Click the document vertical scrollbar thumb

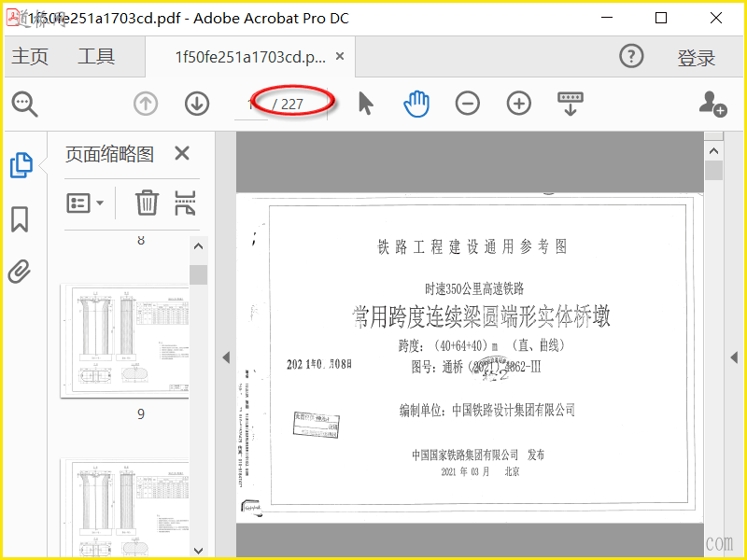[x=713, y=171]
